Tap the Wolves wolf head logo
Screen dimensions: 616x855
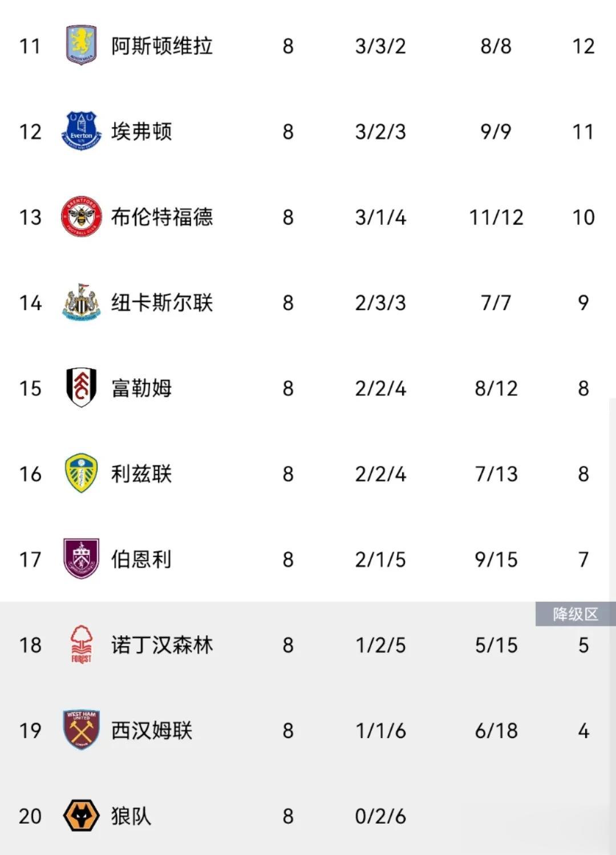point(81,816)
